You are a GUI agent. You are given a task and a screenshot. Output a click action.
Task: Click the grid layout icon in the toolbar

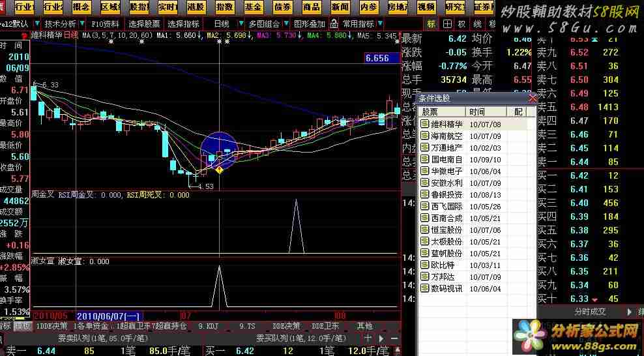pos(447,23)
